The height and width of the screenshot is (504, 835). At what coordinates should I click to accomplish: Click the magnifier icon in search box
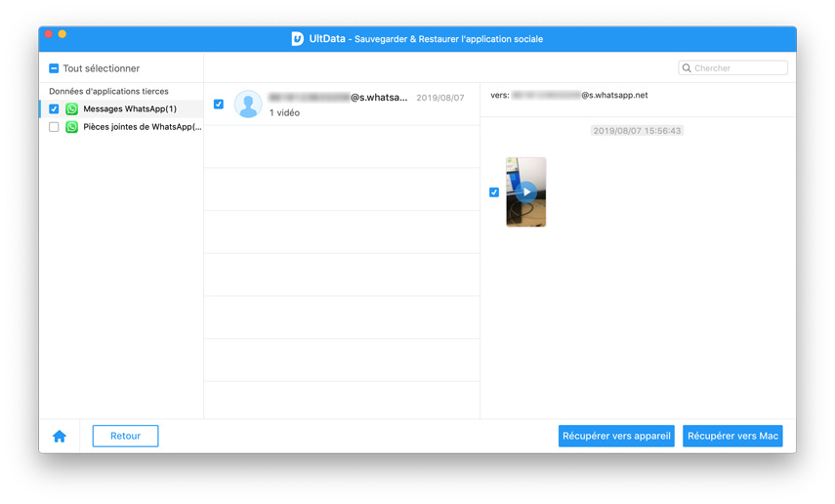[x=687, y=68]
